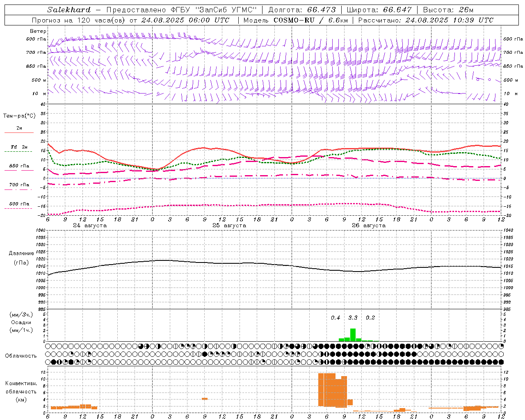The image size is (525, 420).
Task: Click the (км) unit label of convective cloudiness
Action: [x=21, y=399]
